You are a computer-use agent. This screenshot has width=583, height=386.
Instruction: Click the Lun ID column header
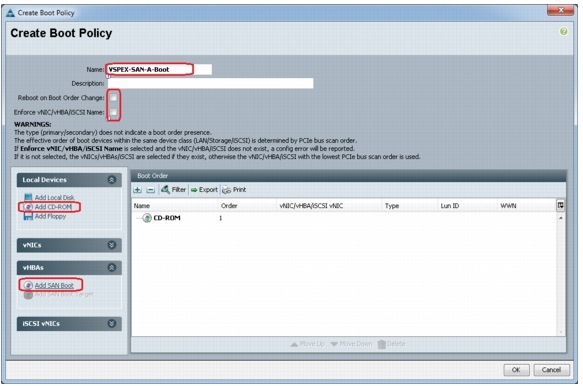pyautogui.click(x=468, y=206)
